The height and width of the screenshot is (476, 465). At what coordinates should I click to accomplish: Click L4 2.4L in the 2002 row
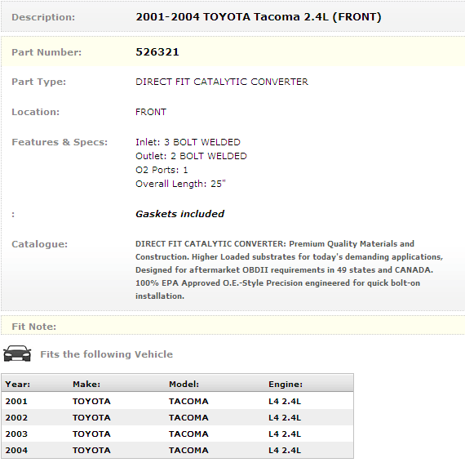pos(285,418)
